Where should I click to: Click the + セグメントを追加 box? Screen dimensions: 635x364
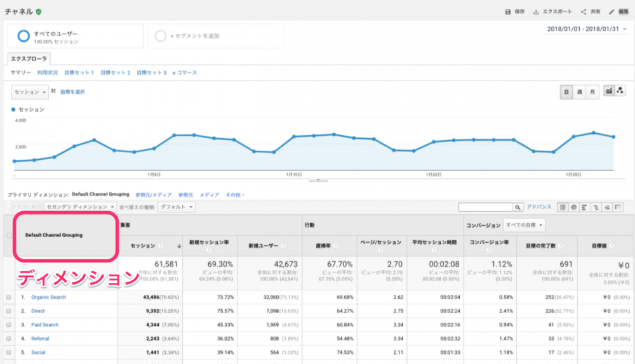click(x=216, y=36)
